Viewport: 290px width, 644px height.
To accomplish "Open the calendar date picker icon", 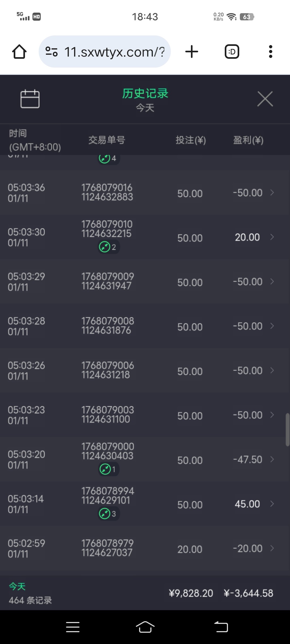I will tap(30, 99).
